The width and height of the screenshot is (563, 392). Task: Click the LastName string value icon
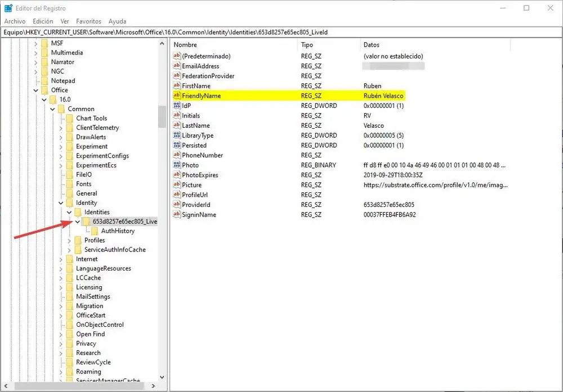pyautogui.click(x=177, y=125)
